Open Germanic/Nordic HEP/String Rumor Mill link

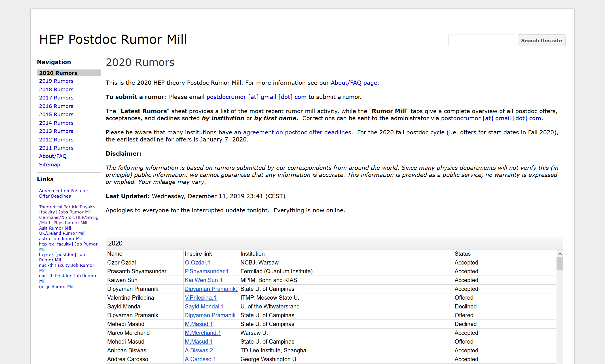pos(69,220)
